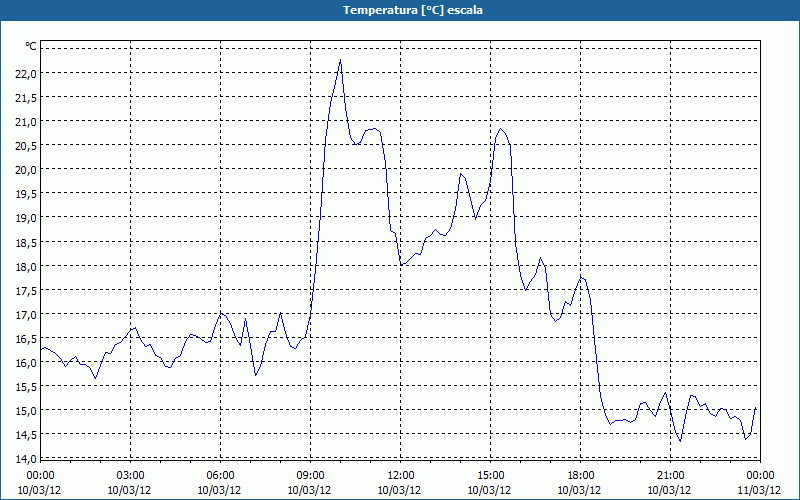Click the 10/03/12 date under 09:00
Screen dimensions: 800x500
click(x=310, y=490)
